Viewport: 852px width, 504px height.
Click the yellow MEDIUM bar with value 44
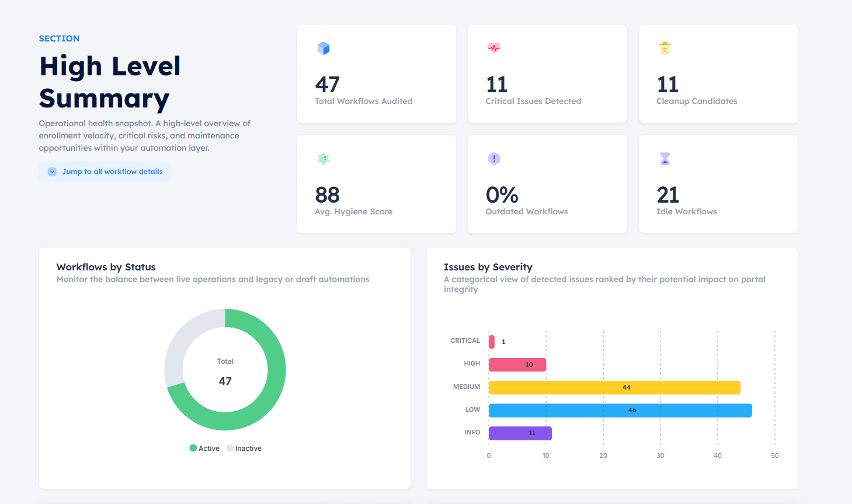click(x=613, y=387)
